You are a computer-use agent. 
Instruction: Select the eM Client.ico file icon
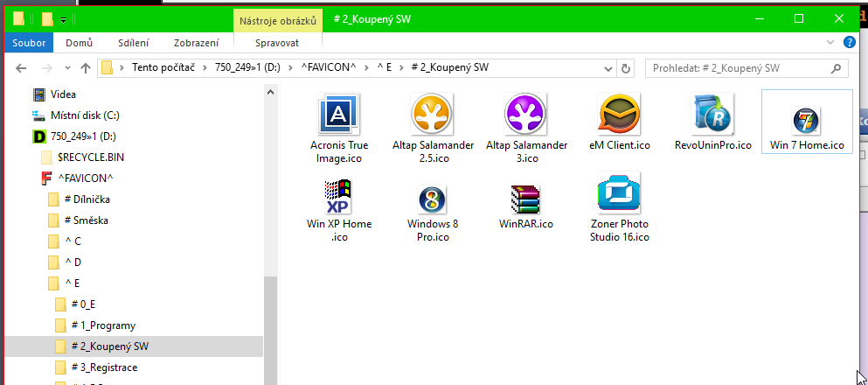click(x=620, y=115)
